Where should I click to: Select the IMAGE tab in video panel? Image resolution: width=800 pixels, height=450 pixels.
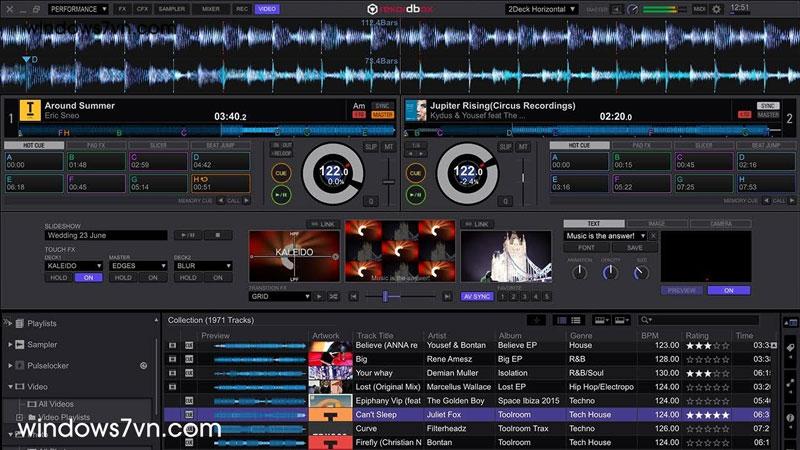[657, 223]
